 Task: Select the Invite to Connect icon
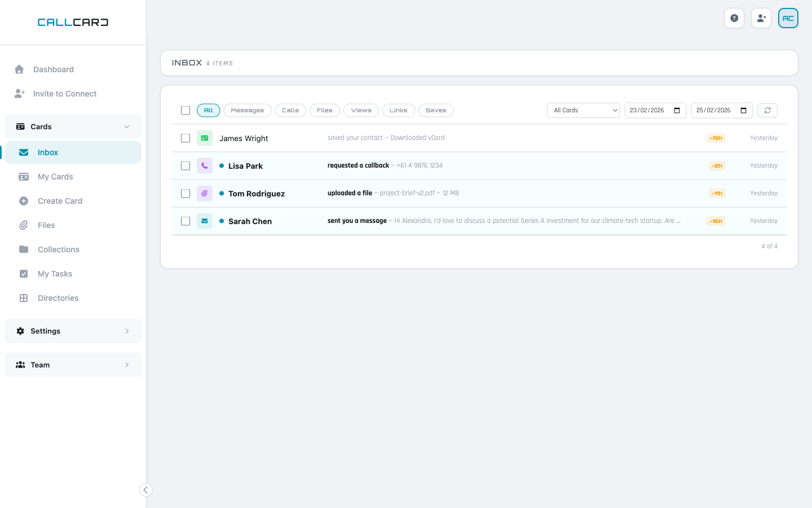click(20, 93)
